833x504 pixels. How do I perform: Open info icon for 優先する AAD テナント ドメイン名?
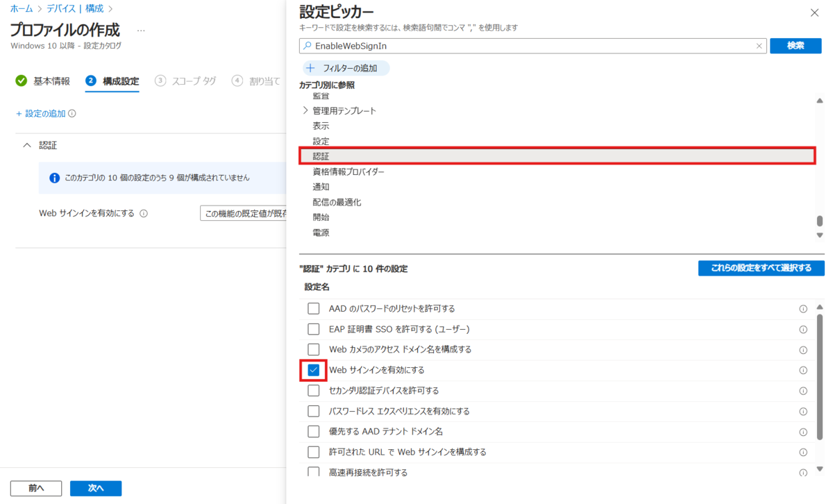[803, 432]
